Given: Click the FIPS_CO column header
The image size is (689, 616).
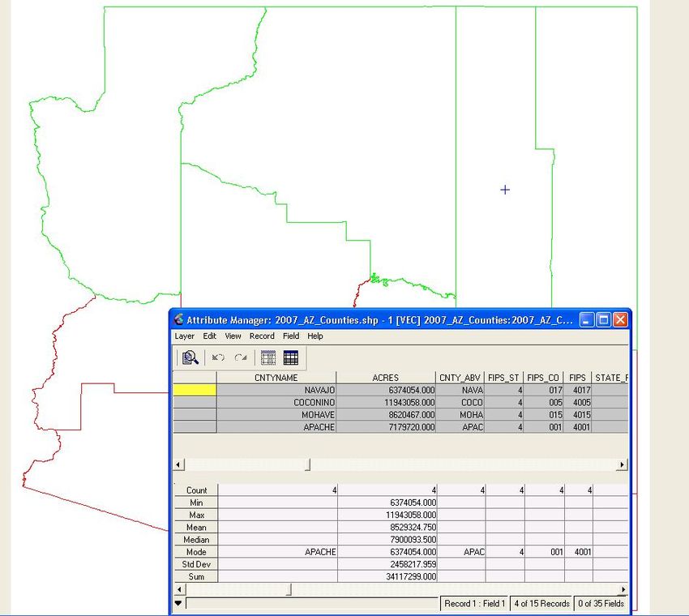Looking at the screenshot, I should point(543,378).
